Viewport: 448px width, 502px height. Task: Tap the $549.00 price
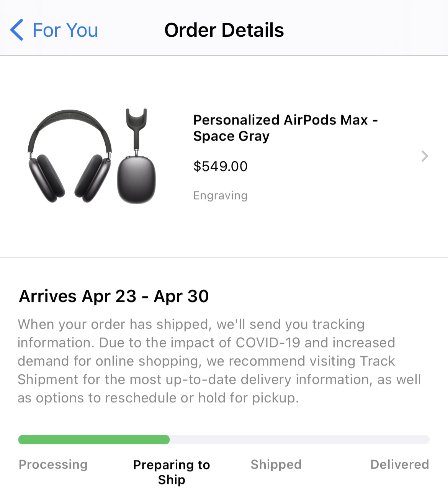[x=220, y=166]
